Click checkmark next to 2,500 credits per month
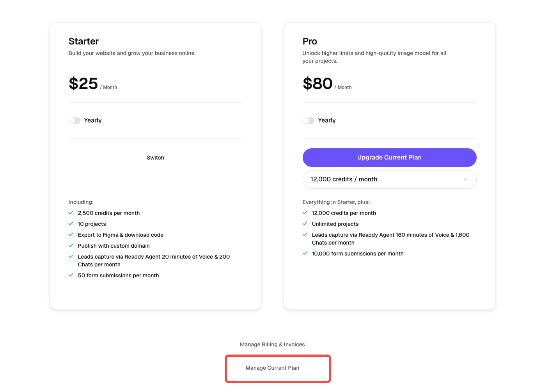The image size is (557, 392). tap(71, 213)
